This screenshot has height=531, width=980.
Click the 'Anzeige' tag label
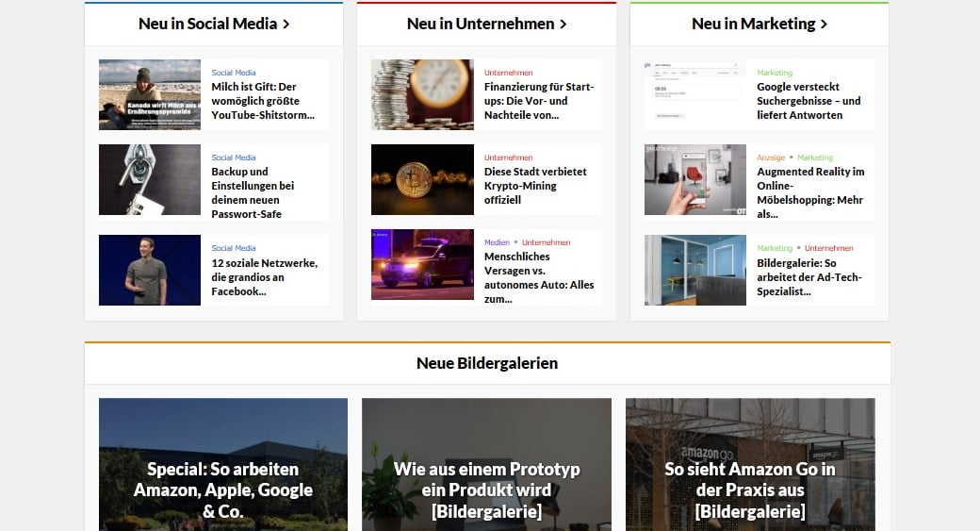tap(770, 158)
